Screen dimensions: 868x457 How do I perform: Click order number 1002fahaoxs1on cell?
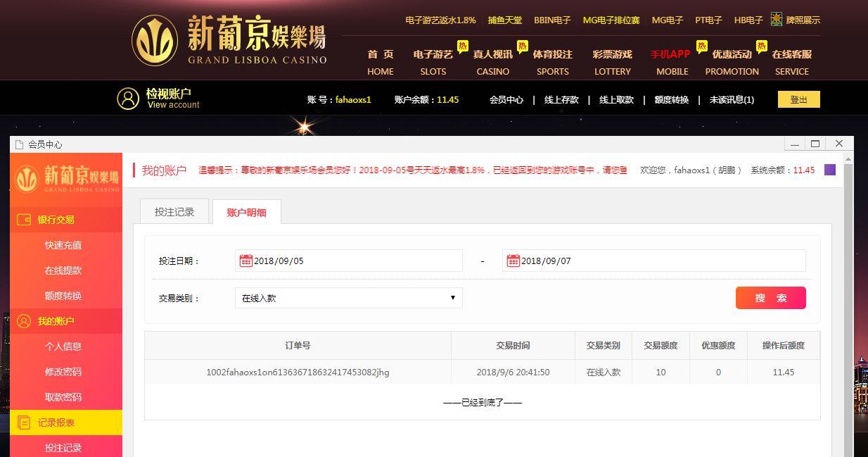click(x=298, y=372)
